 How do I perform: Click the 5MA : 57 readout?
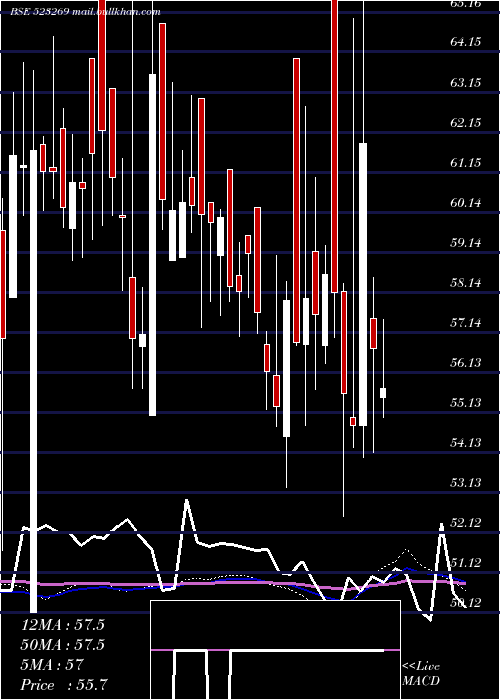point(52,665)
